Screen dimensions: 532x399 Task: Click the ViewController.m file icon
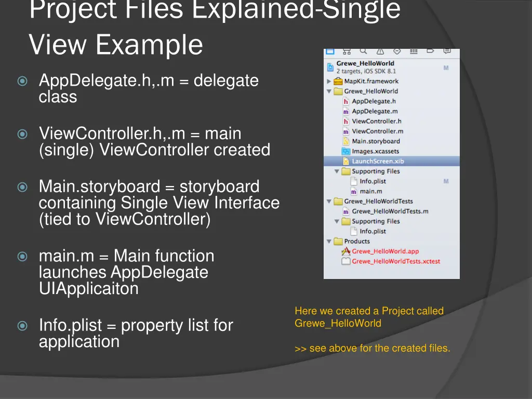pyautogui.click(x=345, y=131)
